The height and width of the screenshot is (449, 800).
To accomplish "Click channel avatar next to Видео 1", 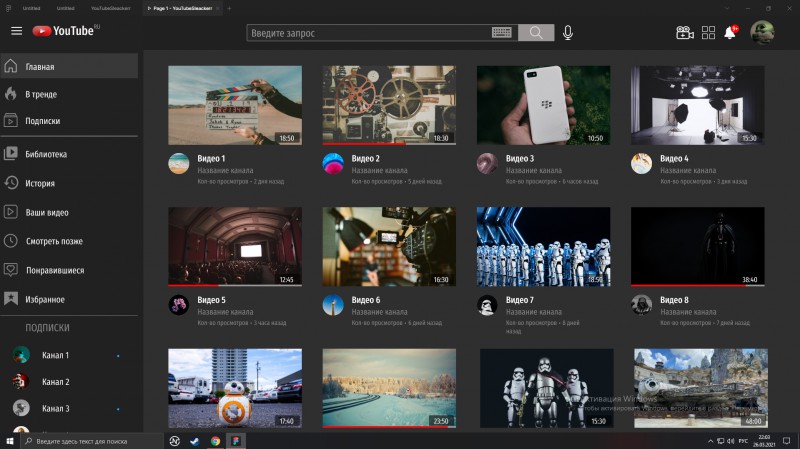I will point(179,164).
